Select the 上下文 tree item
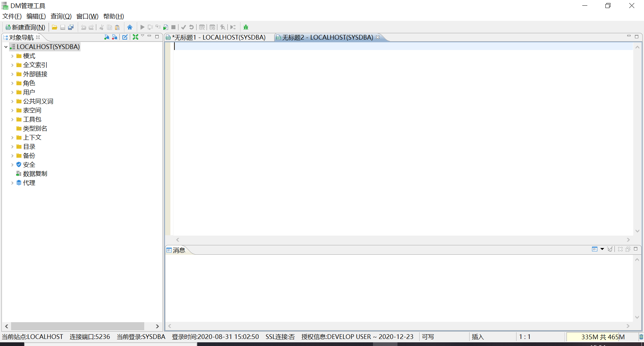 click(32, 138)
